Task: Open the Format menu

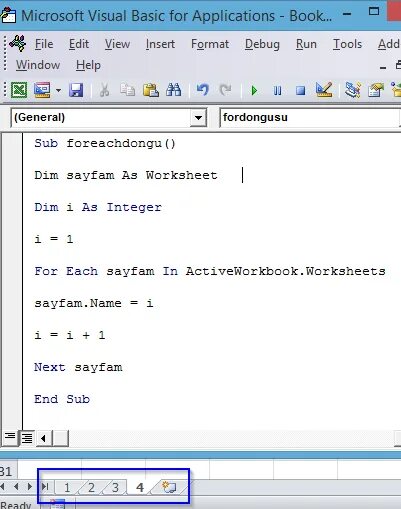Action: click(210, 44)
